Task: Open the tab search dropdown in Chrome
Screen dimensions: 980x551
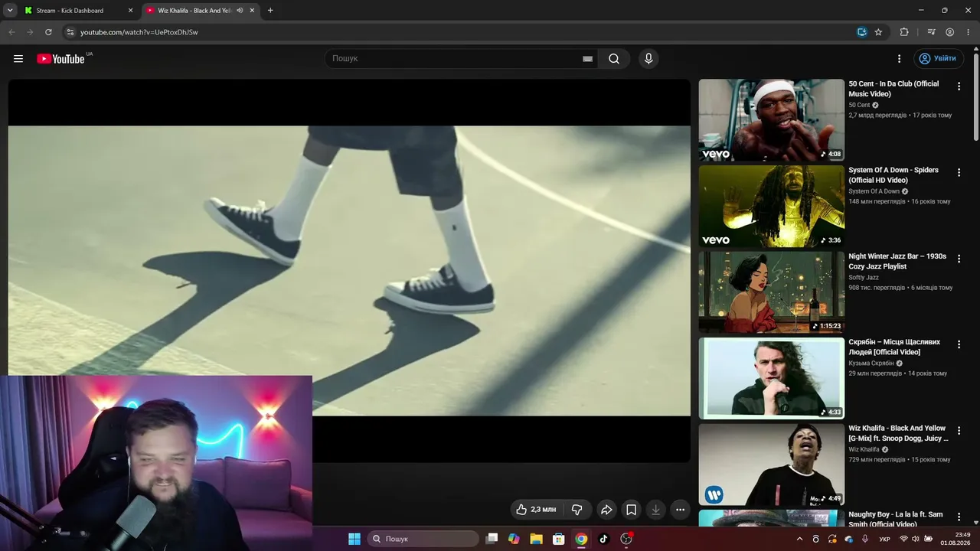Action: tap(10, 11)
